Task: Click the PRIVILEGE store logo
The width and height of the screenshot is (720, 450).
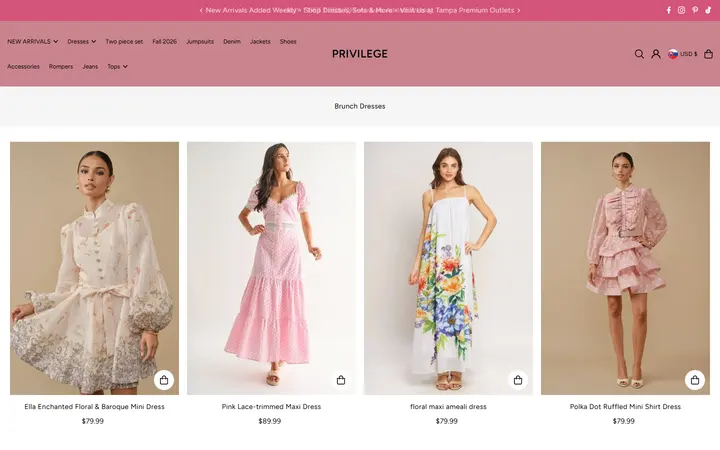Action: coord(360,54)
